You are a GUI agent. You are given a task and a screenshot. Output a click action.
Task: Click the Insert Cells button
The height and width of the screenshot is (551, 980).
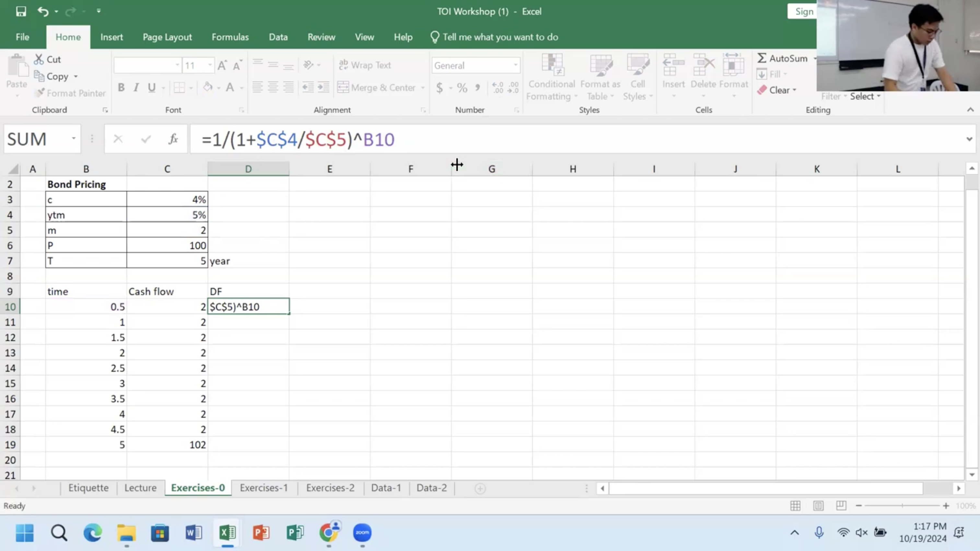[673, 74]
